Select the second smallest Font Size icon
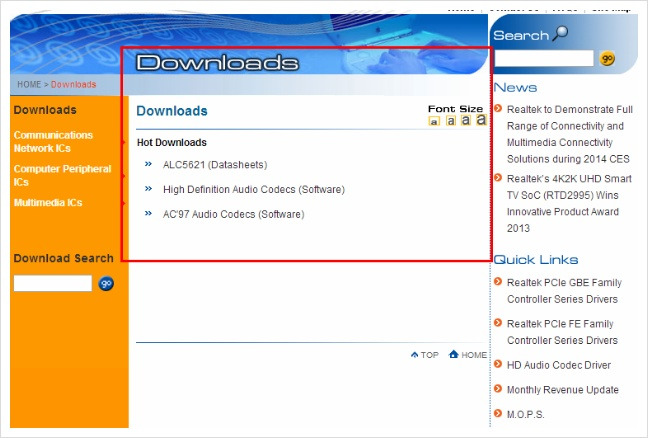The image size is (648, 438). pos(451,120)
